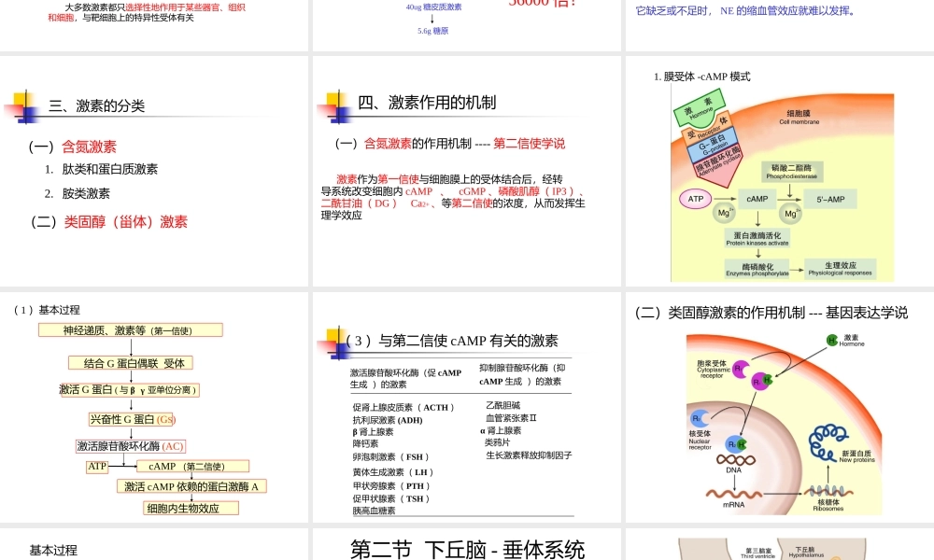Click the red 含氮激素 heading text

[x=89, y=147]
